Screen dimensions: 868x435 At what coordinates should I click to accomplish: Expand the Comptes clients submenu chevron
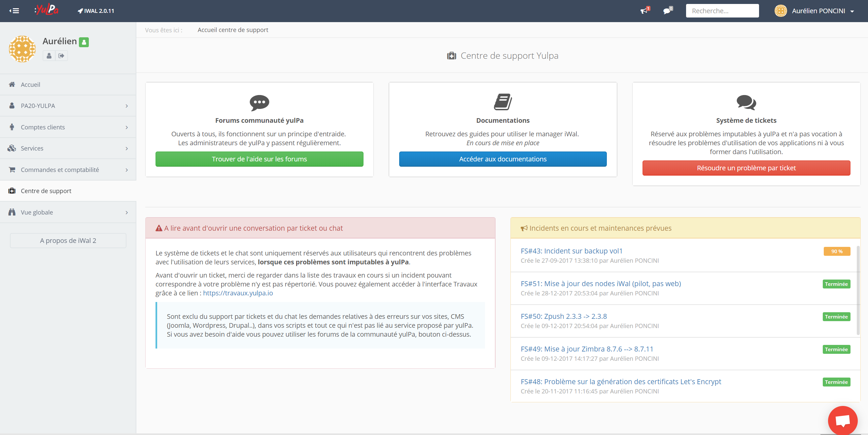click(127, 127)
